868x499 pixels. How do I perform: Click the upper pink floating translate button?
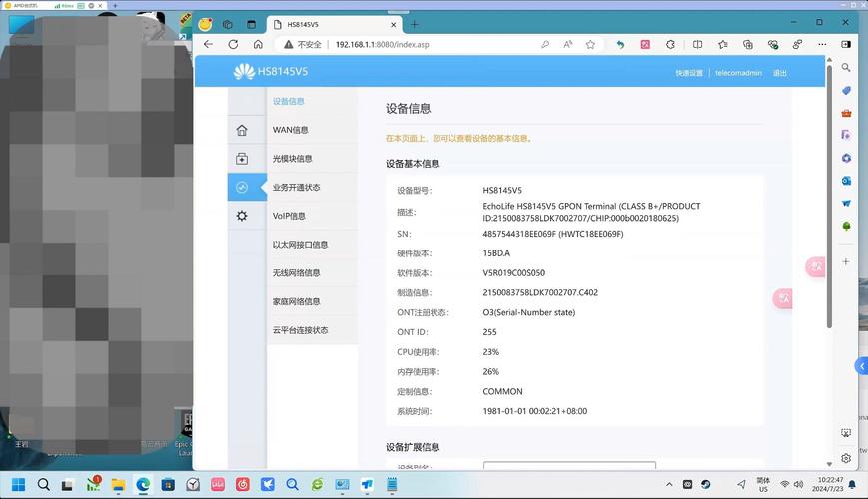[x=816, y=267]
